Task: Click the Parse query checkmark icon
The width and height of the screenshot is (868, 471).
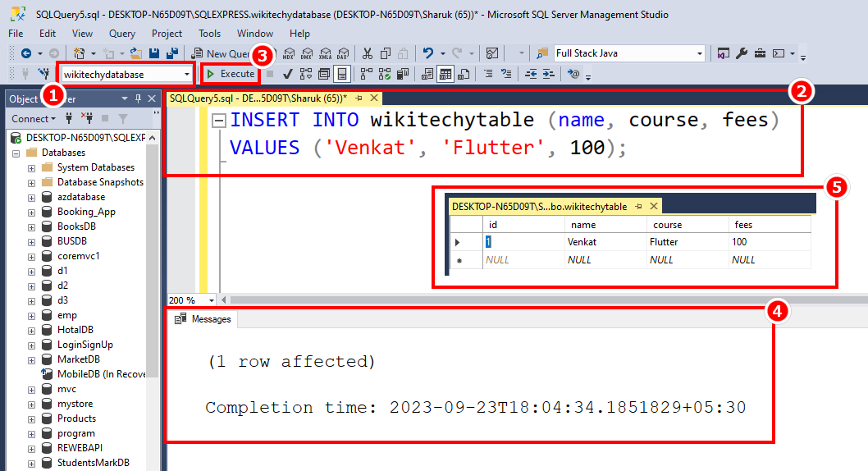Action: [x=288, y=74]
